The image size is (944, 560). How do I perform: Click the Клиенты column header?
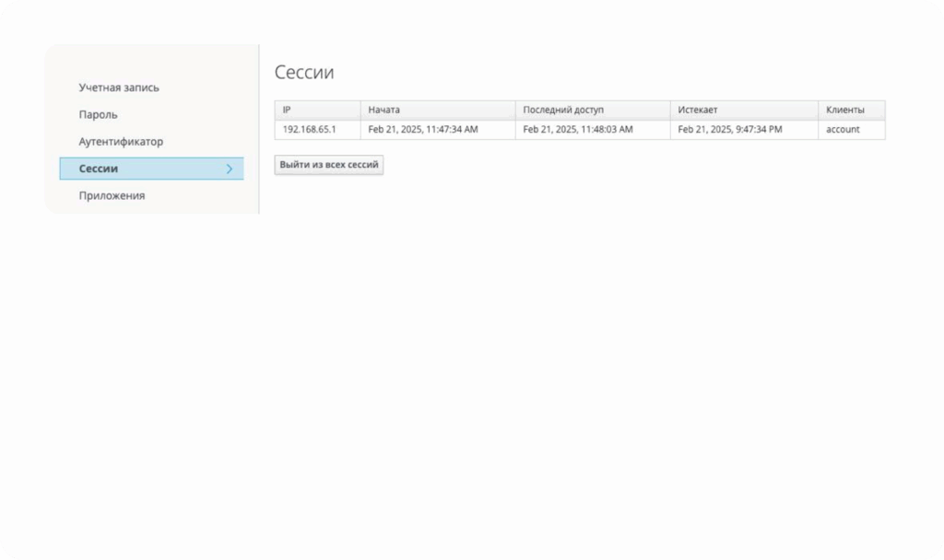tap(844, 110)
